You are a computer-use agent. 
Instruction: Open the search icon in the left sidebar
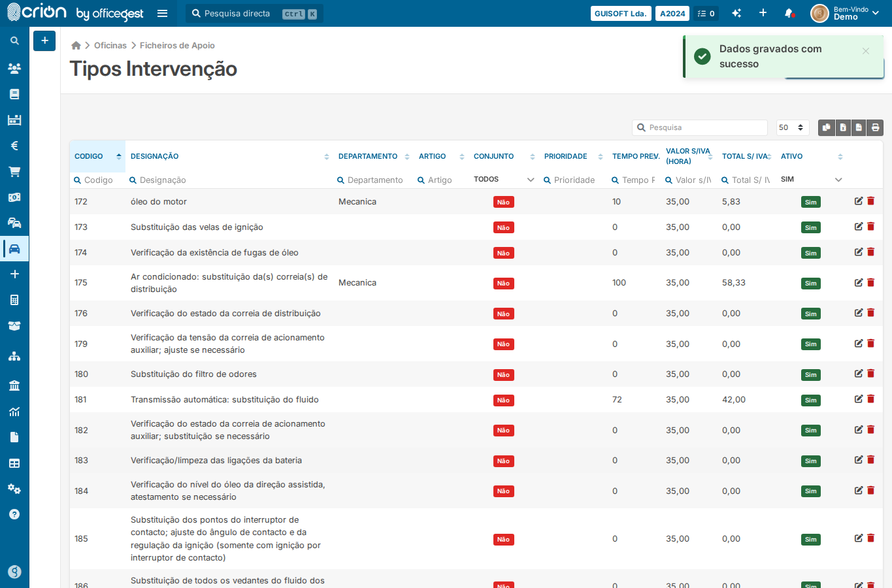pos(14,41)
